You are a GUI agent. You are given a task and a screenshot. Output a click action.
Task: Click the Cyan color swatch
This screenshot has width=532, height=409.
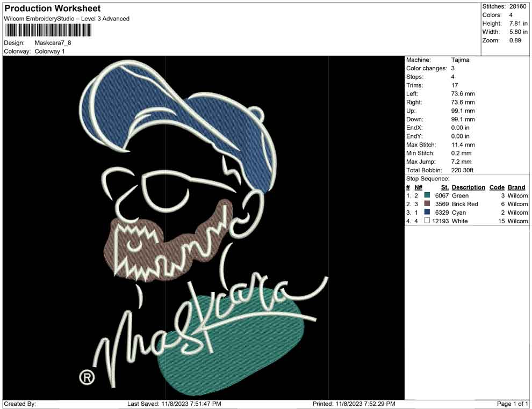tap(427, 212)
